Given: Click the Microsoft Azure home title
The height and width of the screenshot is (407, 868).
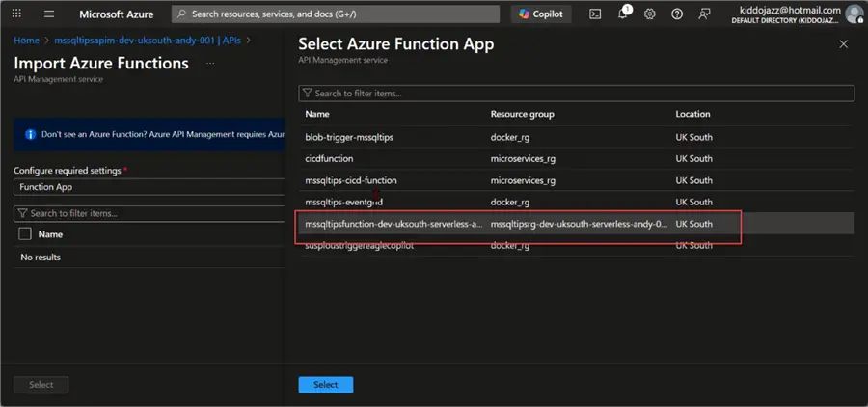Looking at the screenshot, I should [x=117, y=14].
